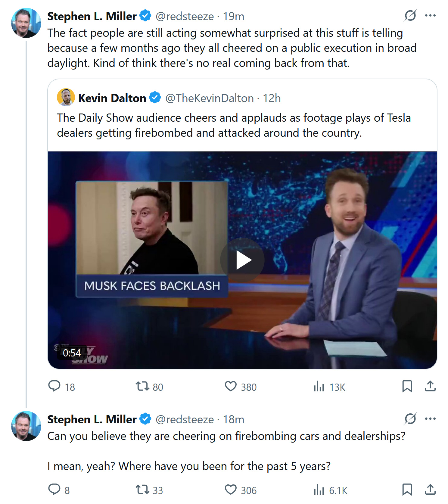Repost the second post with 33 reposts

pyautogui.click(x=142, y=490)
